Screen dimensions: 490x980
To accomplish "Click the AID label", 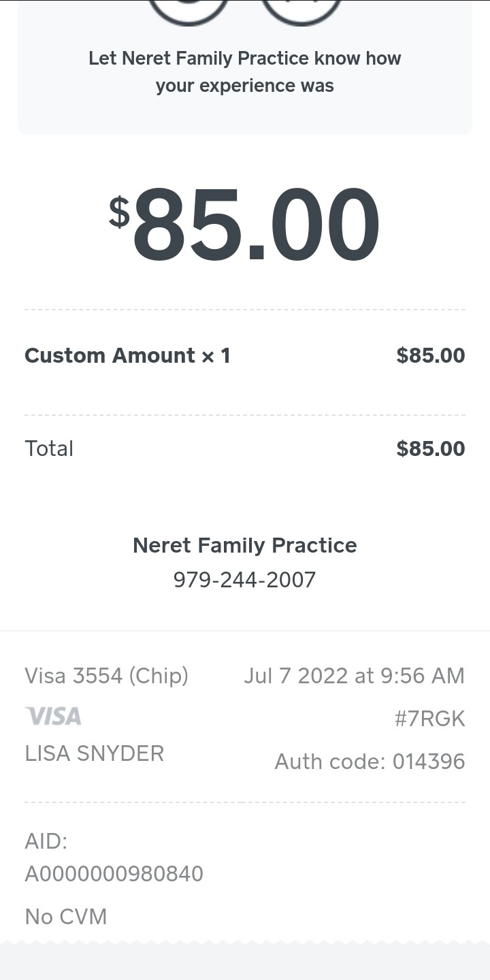I will pyautogui.click(x=46, y=842).
